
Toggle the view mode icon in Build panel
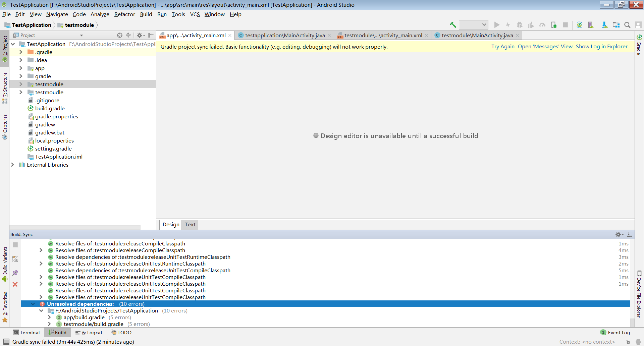tap(15, 259)
